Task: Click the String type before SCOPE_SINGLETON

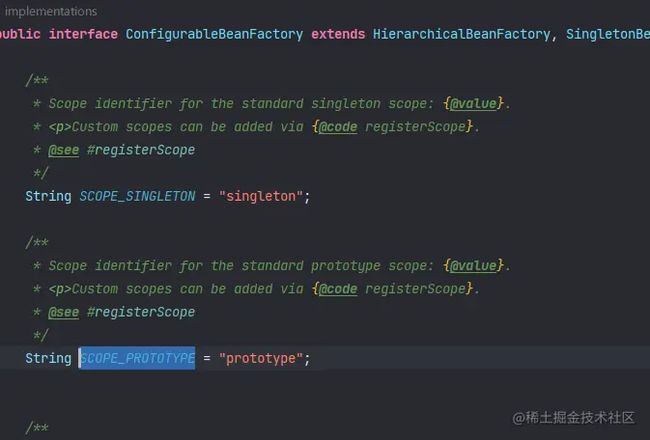Action: click(x=48, y=196)
